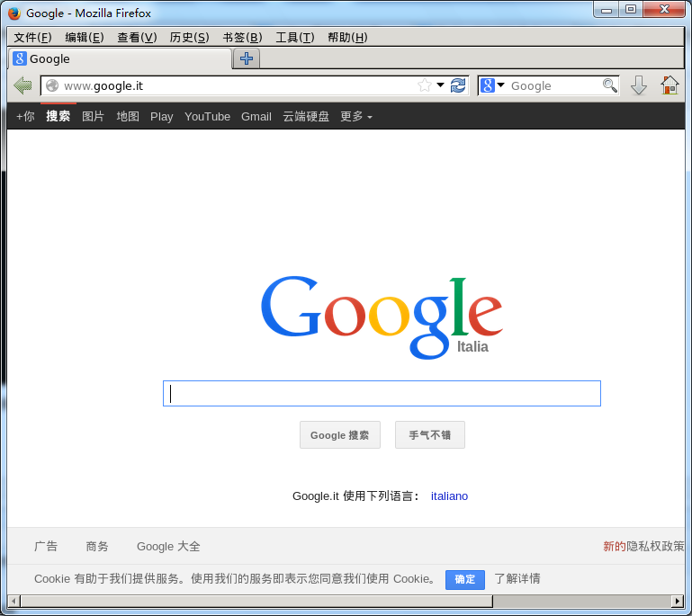Minimize the Firefox window
This screenshot has width=692, height=616.
[x=607, y=10]
